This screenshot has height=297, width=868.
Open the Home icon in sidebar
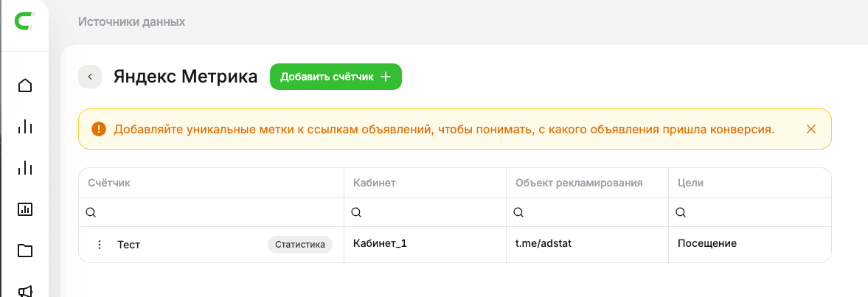tap(25, 85)
